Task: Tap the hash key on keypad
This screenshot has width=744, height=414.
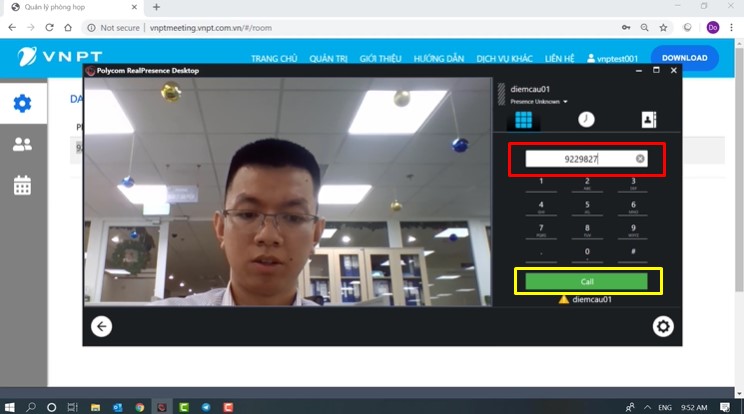Action: 633,254
